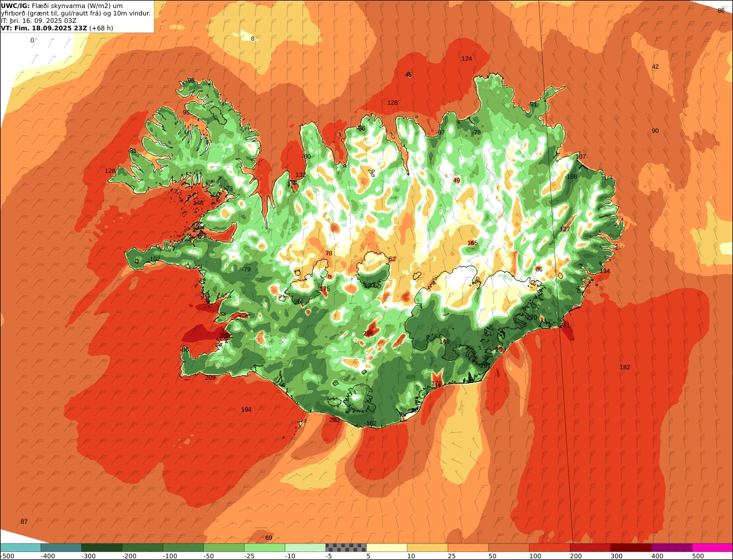Click the legend swatch between -200 and -100
The image size is (733, 560).
[x=142, y=547]
